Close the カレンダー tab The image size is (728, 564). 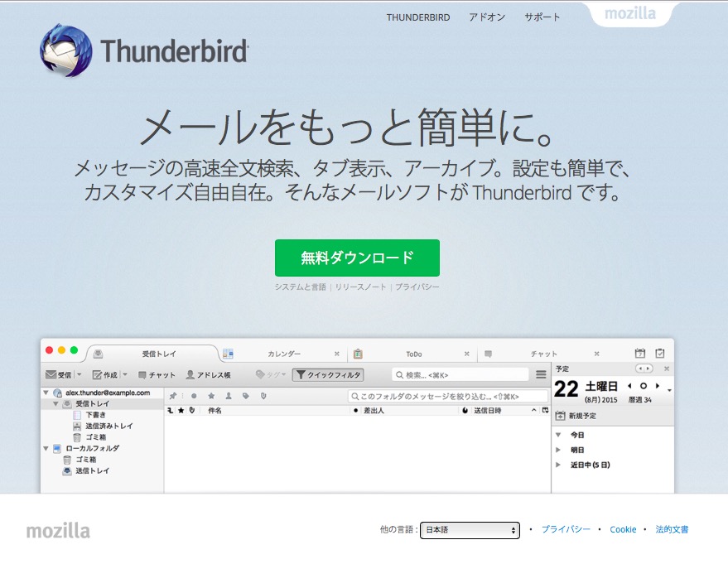pos(337,354)
